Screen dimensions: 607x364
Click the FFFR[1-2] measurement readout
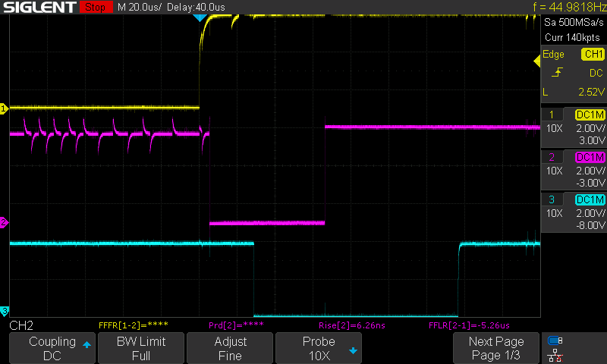pyautogui.click(x=134, y=325)
